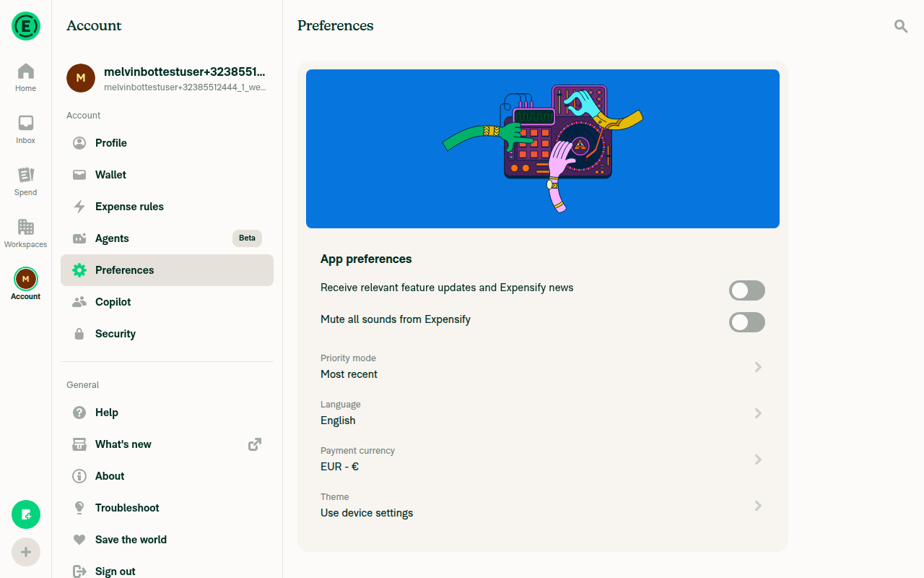Click the gray plus button
Viewport: 924px width, 578px height.
[x=26, y=552]
